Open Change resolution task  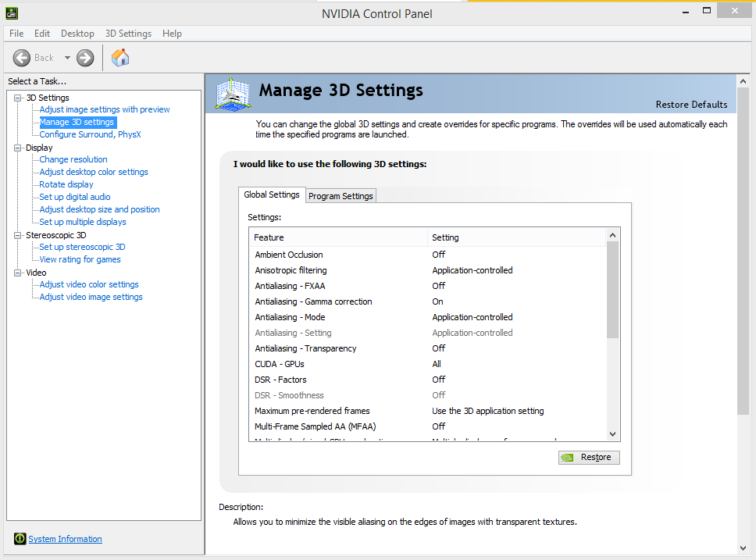(x=73, y=159)
